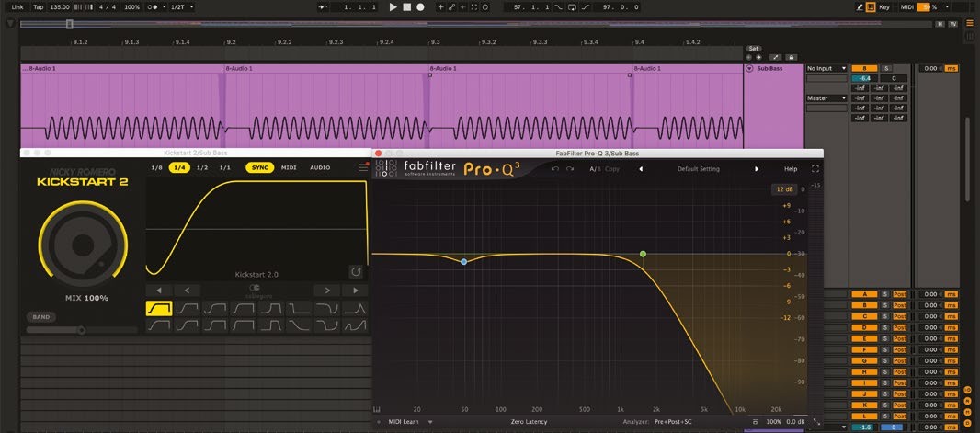
Task: Go to previous Pro-Q 3 preset arrow
Action: point(641,169)
